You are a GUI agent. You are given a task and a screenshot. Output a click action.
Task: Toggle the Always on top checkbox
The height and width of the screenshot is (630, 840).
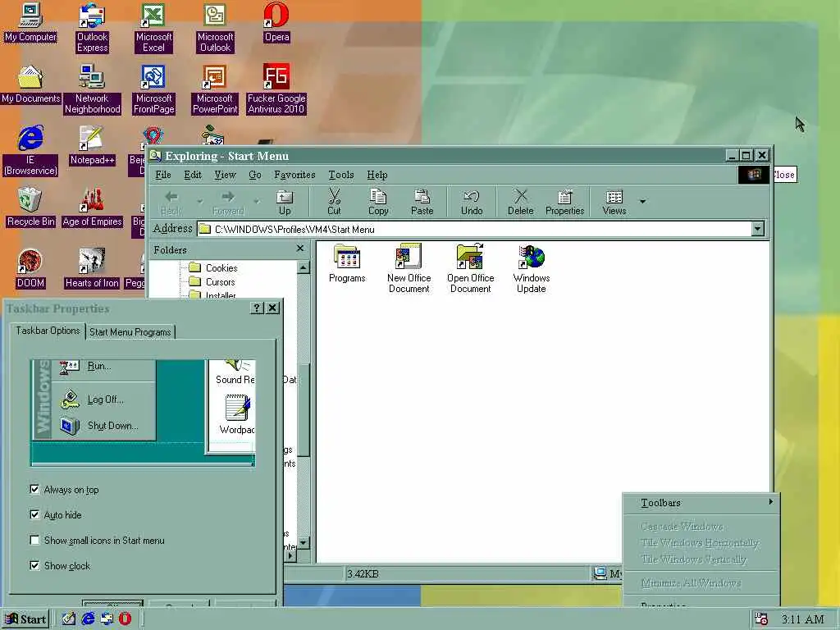click(x=34, y=489)
